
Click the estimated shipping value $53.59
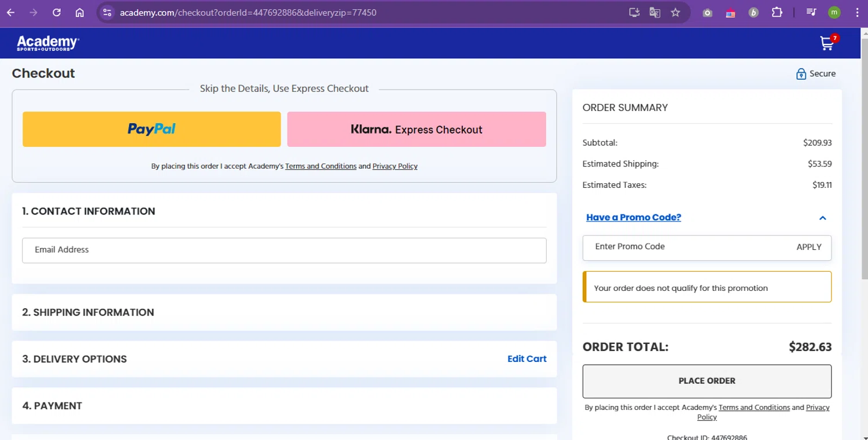(x=819, y=164)
